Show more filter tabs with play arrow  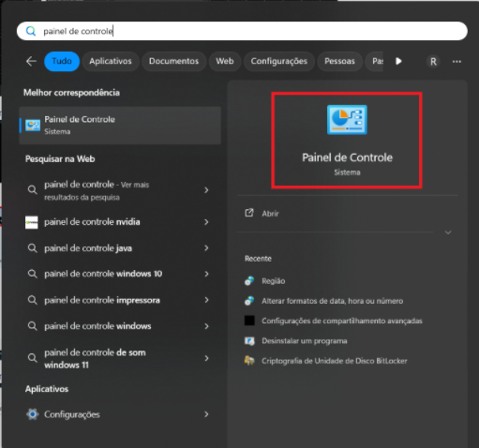point(398,61)
